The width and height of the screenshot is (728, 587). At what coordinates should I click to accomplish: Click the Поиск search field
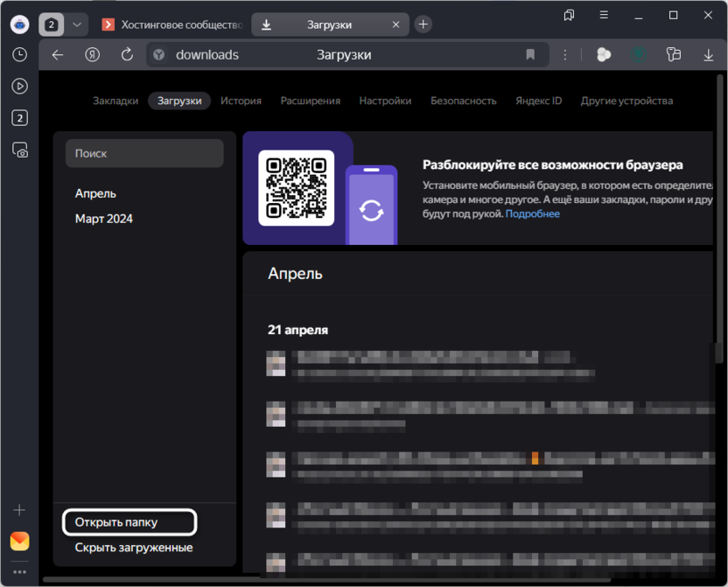pyautogui.click(x=144, y=153)
